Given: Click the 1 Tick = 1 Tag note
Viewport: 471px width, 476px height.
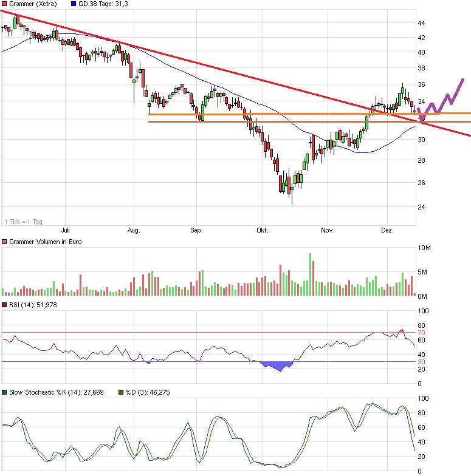Looking at the screenshot, I should click(23, 222).
